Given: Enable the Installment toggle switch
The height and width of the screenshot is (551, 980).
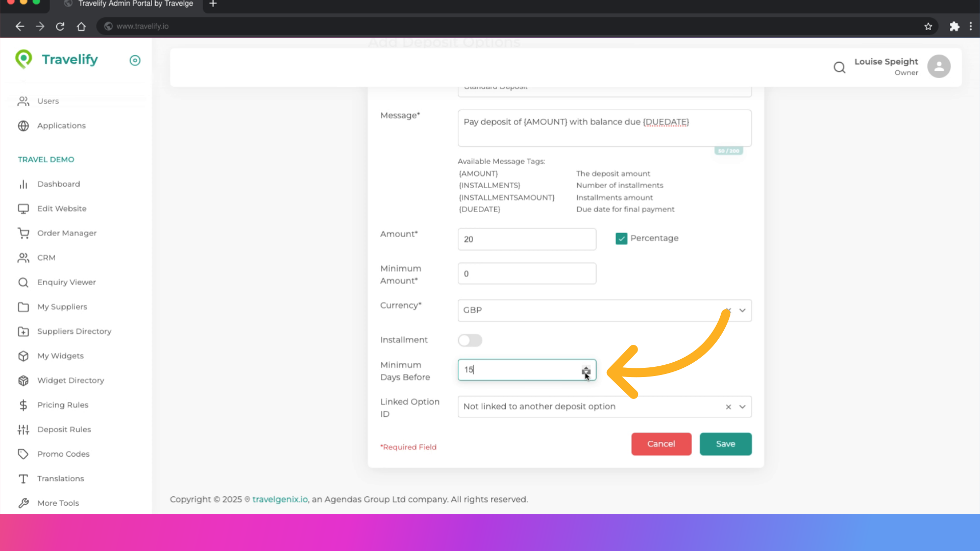Looking at the screenshot, I should click(x=470, y=340).
